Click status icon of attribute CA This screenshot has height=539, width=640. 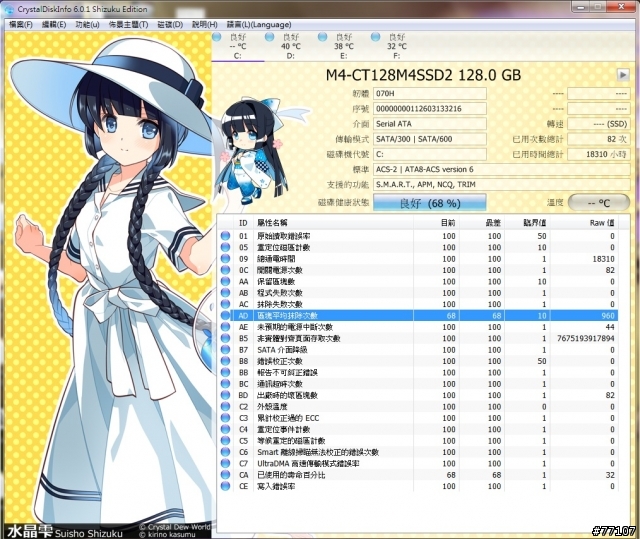225,475
